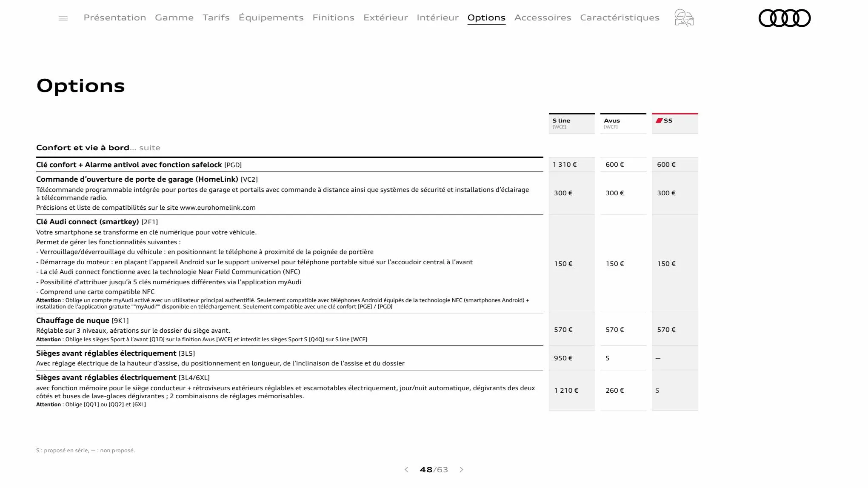Viewport: 868px width, 488px height.
Task: Click the 1 210 € S line price
Action: coord(566,391)
